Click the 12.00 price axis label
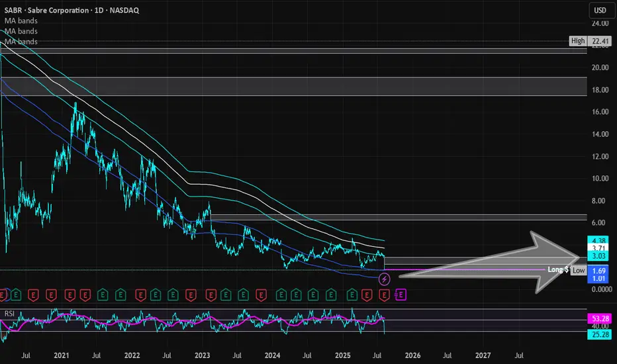This screenshot has height=364, width=617. 600,157
